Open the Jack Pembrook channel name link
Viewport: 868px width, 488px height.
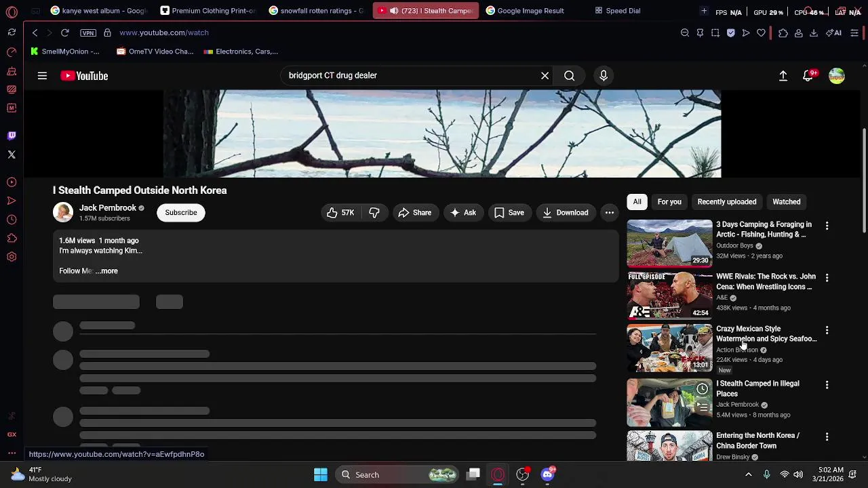pos(108,208)
